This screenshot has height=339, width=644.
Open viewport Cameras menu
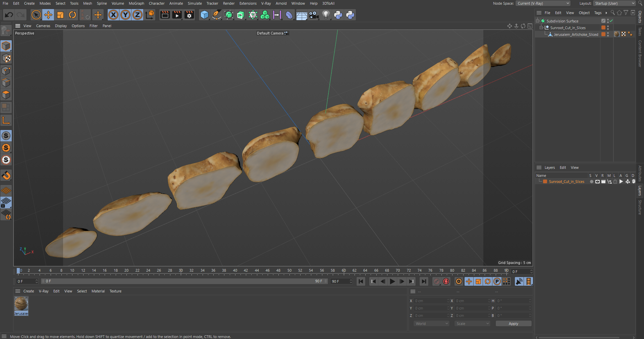43,26
